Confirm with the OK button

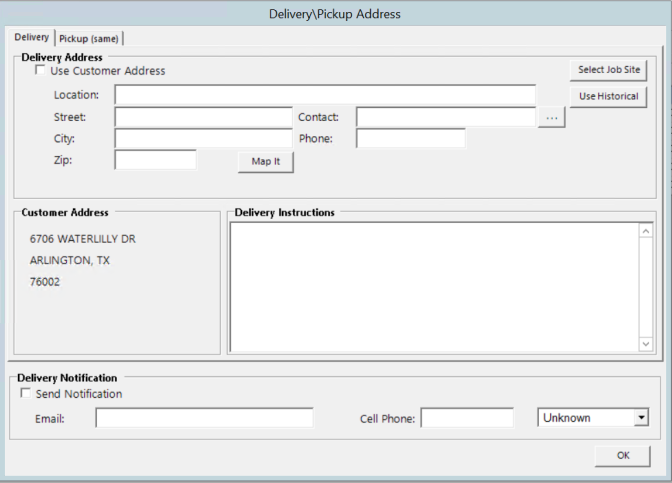(622, 456)
